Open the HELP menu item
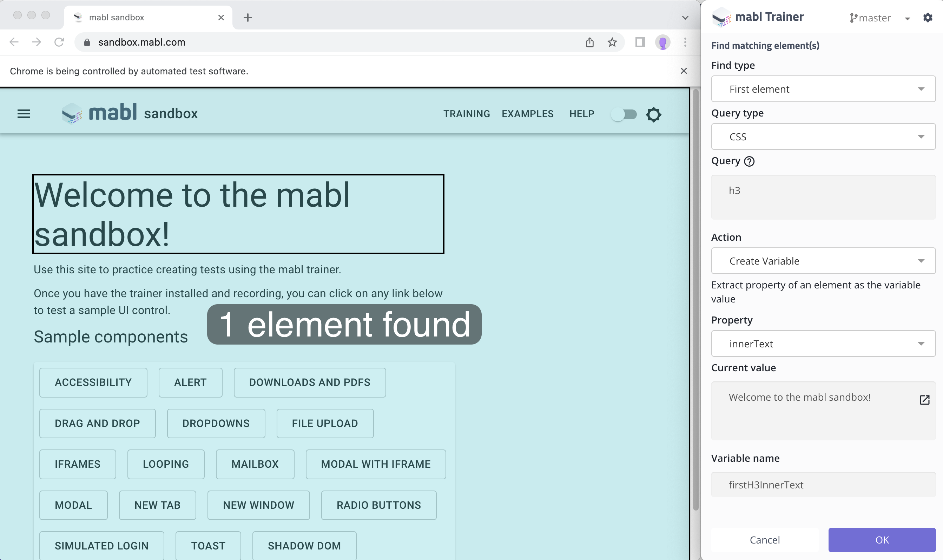 pos(582,114)
